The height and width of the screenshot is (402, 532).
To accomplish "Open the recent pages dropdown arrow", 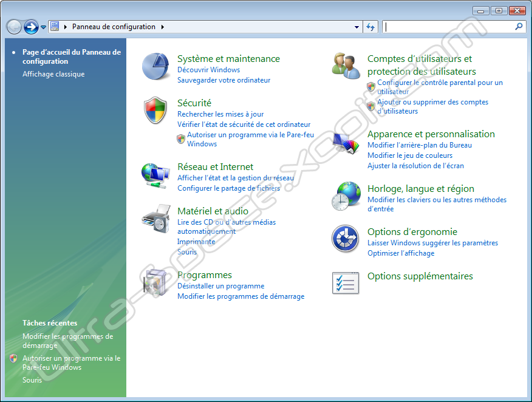I will point(44,27).
